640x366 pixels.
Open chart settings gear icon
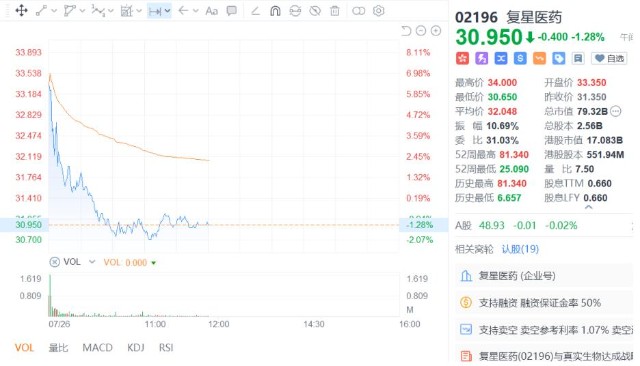[378, 11]
